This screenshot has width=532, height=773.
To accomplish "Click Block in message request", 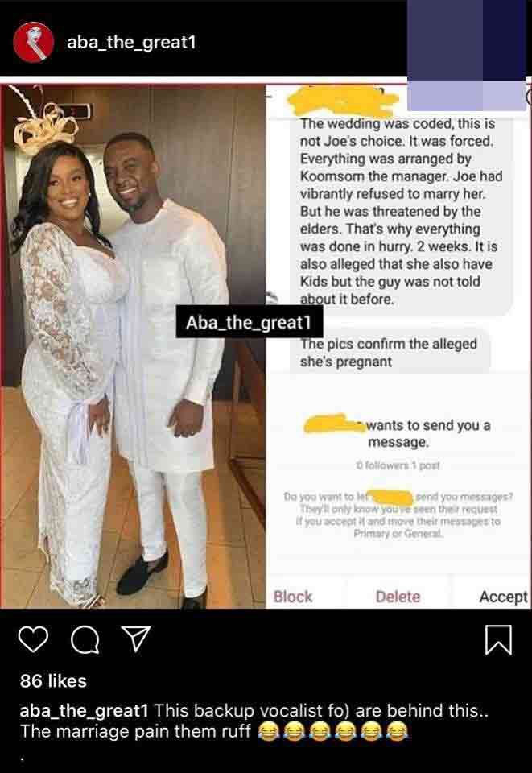I will (293, 597).
